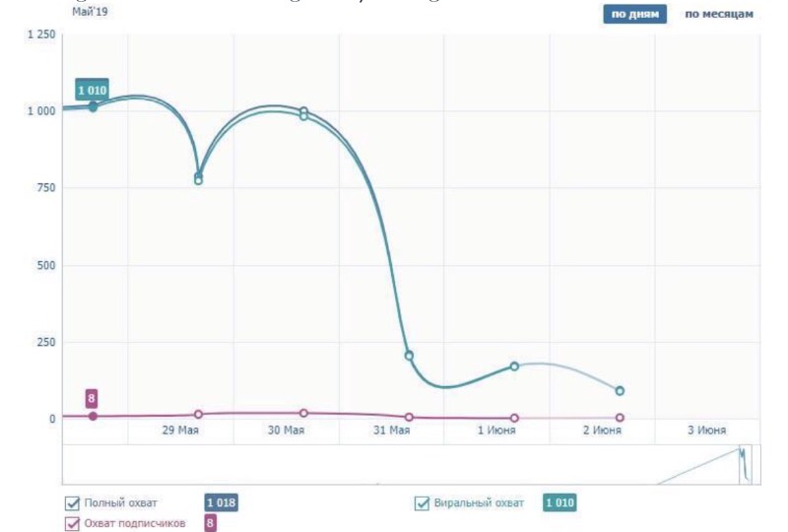788x532 pixels.
Task: Select the 29 Мая dip data point
Action: point(198,177)
